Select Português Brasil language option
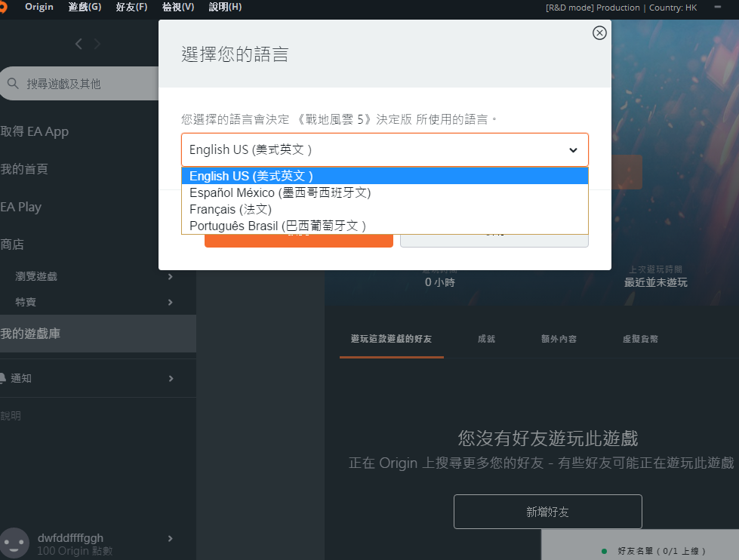The width and height of the screenshot is (739, 560). coord(278,226)
